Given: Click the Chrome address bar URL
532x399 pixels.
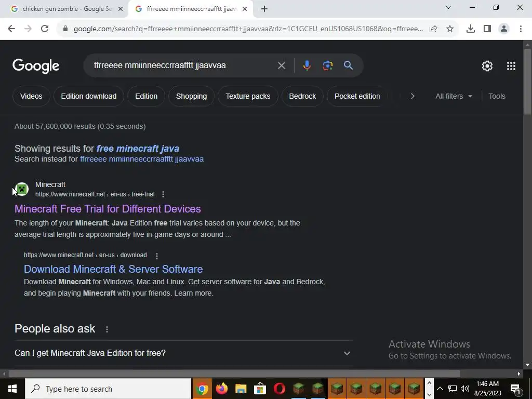Looking at the screenshot, I should 248,29.
